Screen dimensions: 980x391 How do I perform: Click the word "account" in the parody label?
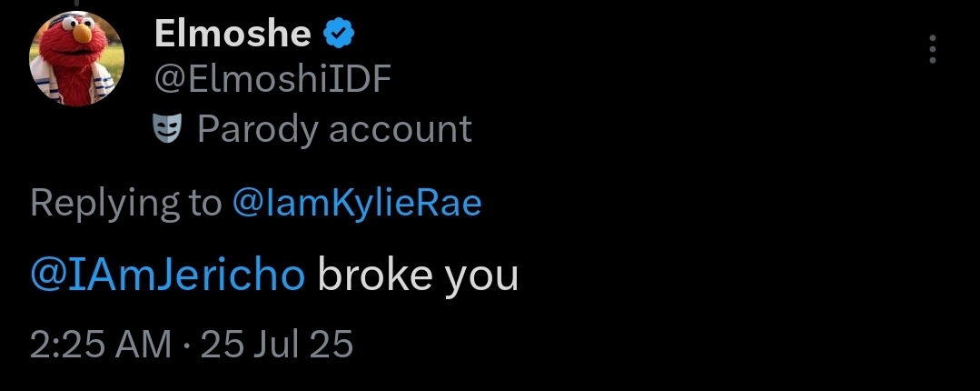(x=400, y=129)
